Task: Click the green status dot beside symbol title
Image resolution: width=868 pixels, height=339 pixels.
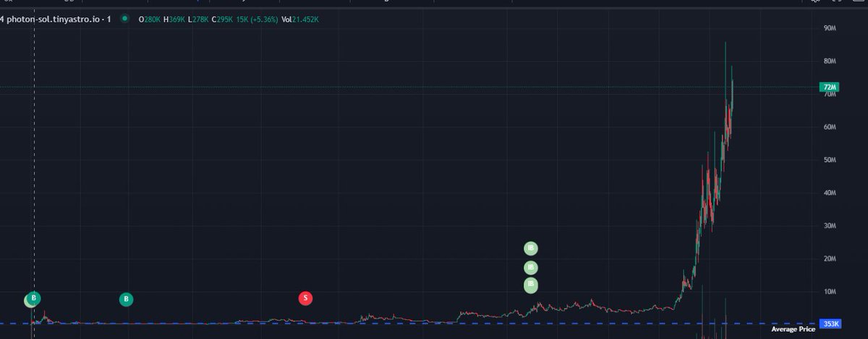Action: point(125,19)
